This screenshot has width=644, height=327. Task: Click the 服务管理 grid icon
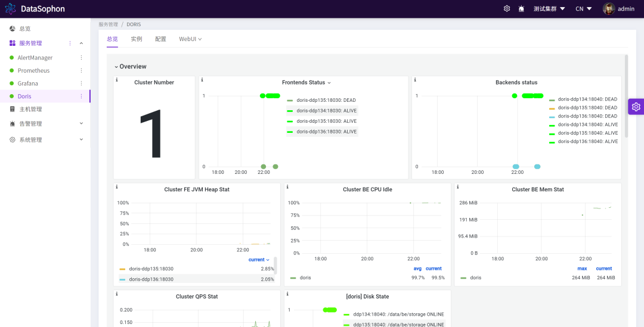(x=13, y=43)
